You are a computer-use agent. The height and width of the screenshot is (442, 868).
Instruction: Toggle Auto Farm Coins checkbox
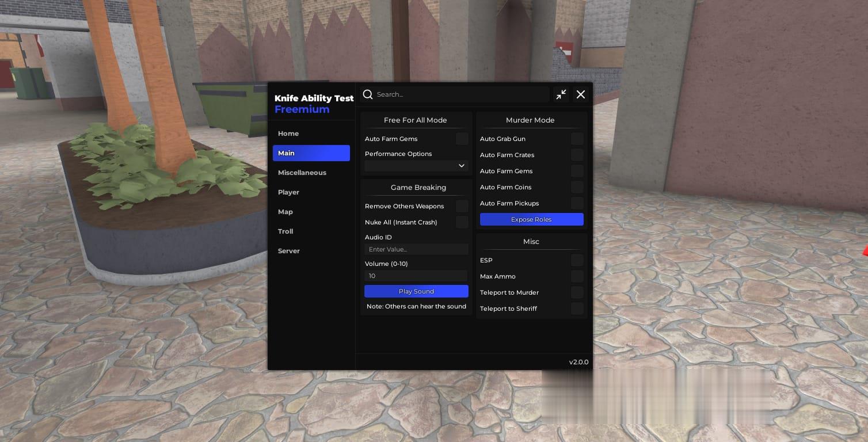577,187
